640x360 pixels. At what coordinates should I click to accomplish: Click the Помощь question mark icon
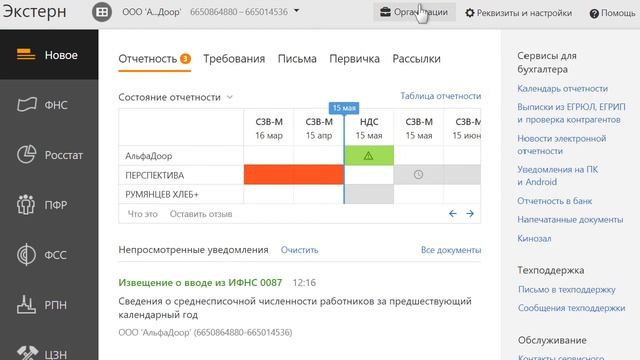click(594, 13)
